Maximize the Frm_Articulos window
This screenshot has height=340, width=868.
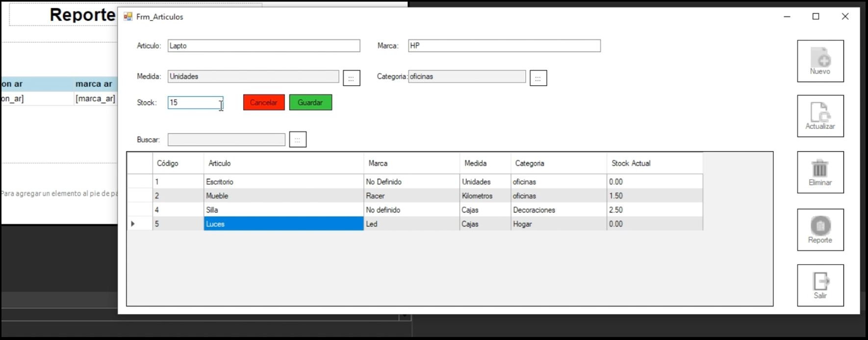[816, 17]
